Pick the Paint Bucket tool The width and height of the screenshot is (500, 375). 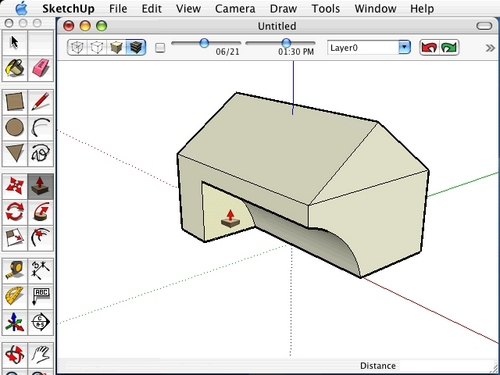(x=15, y=68)
